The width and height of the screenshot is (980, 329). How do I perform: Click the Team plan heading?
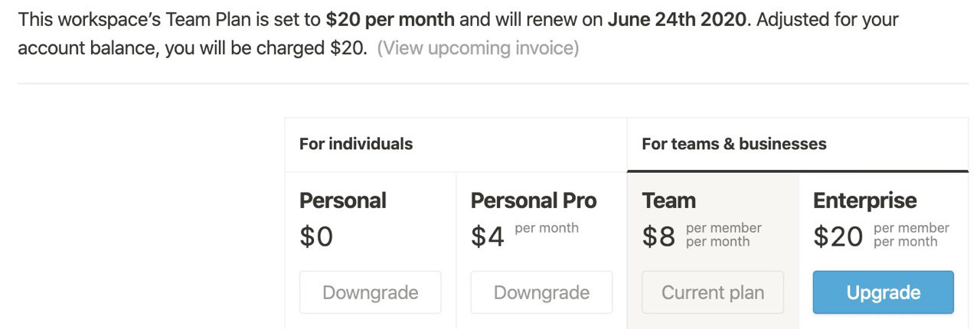click(x=668, y=200)
